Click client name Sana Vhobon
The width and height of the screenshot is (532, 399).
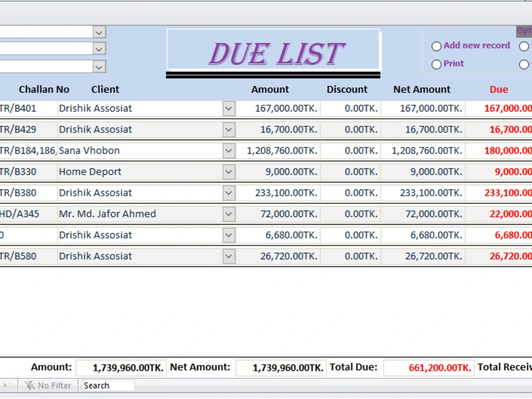pyautogui.click(x=89, y=151)
